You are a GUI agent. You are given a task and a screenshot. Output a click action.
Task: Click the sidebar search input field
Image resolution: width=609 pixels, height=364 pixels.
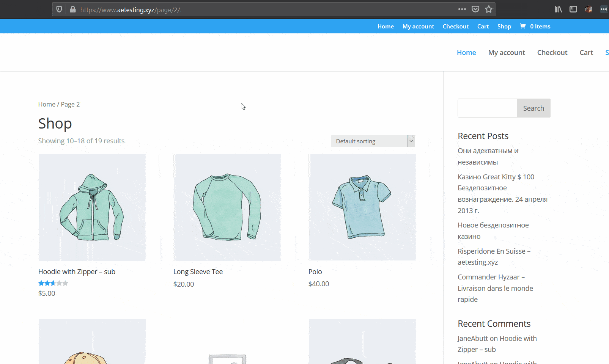point(487,108)
